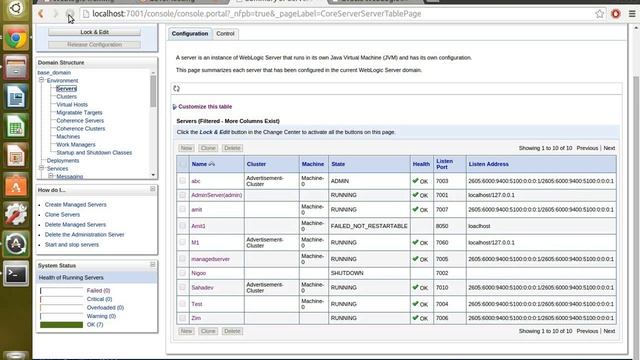
Task: Open LibreOffice Writer from the dock
Action: (x=16, y=97)
